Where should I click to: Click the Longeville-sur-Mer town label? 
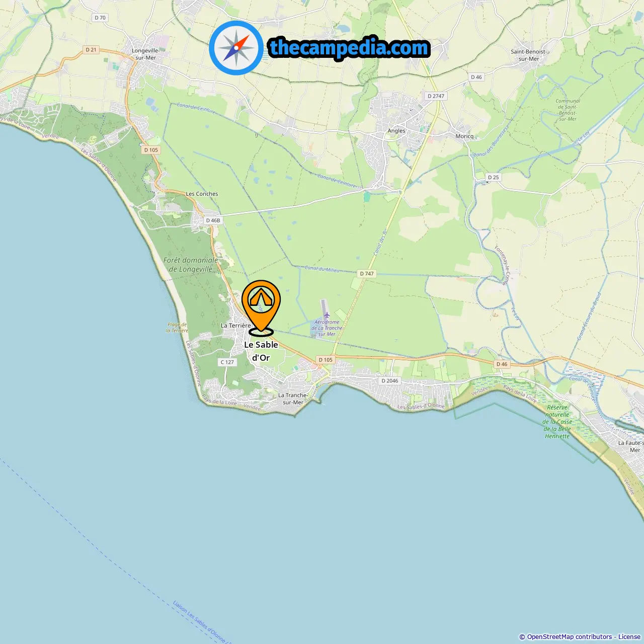[x=145, y=54]
